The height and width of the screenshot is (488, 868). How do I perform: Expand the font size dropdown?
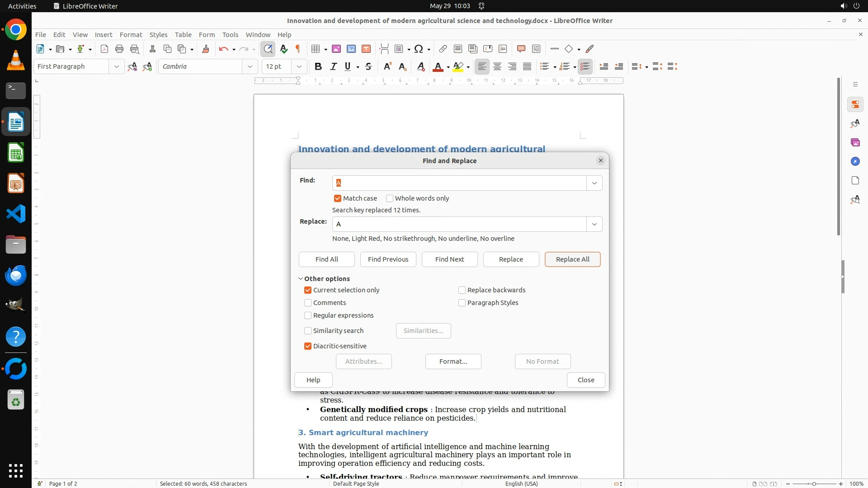click(x=299, y=66)
